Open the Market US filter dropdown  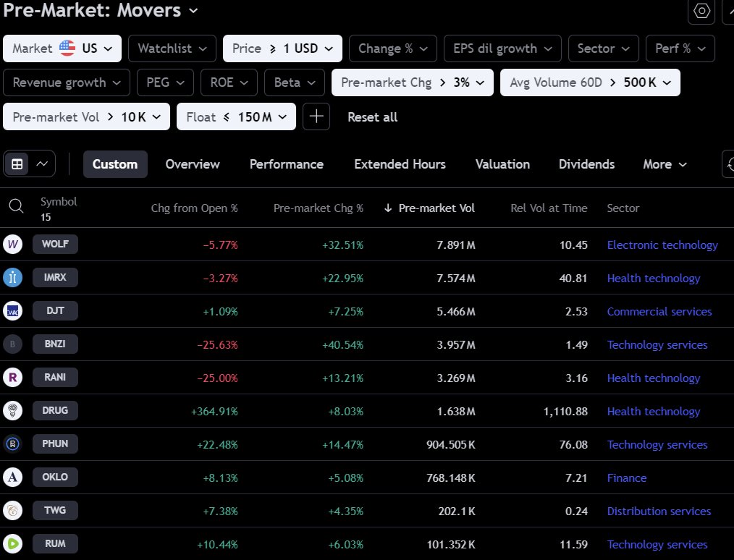pyautogui.click(x=62, y=48)
